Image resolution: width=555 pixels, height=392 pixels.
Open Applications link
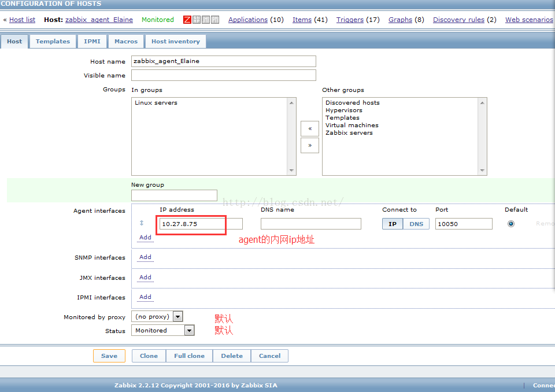coord(248,20)
